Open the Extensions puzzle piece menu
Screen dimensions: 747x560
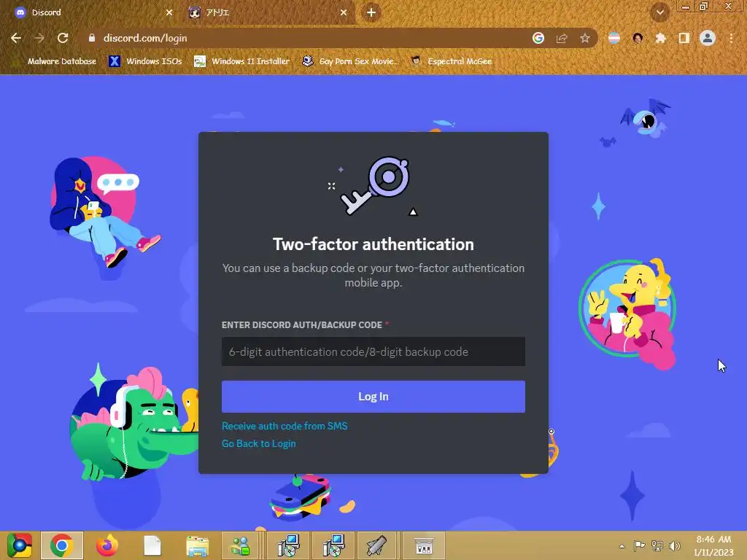click(x=661, y=38)
